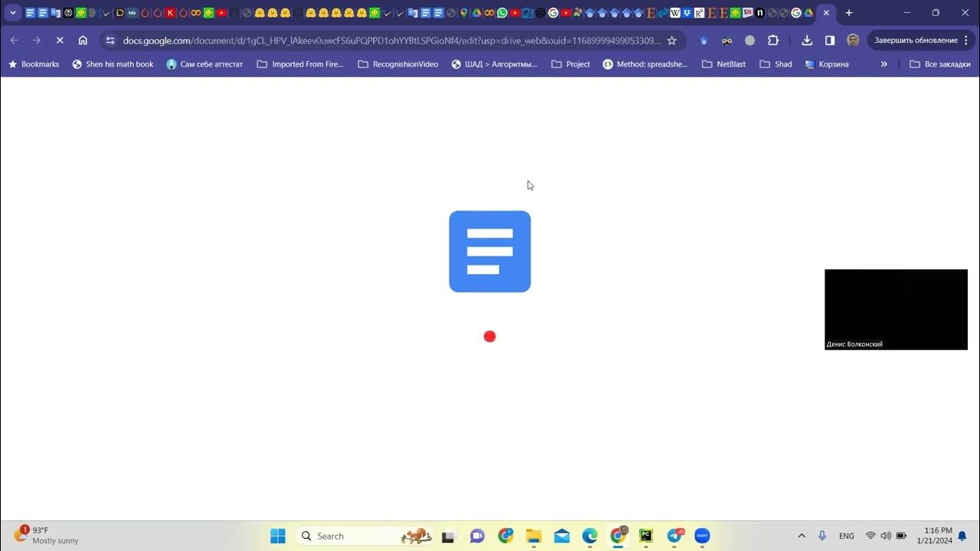View site information for docs.google.com
The height and width of the screenshot is (551, 980).
(x=110, y=41)
